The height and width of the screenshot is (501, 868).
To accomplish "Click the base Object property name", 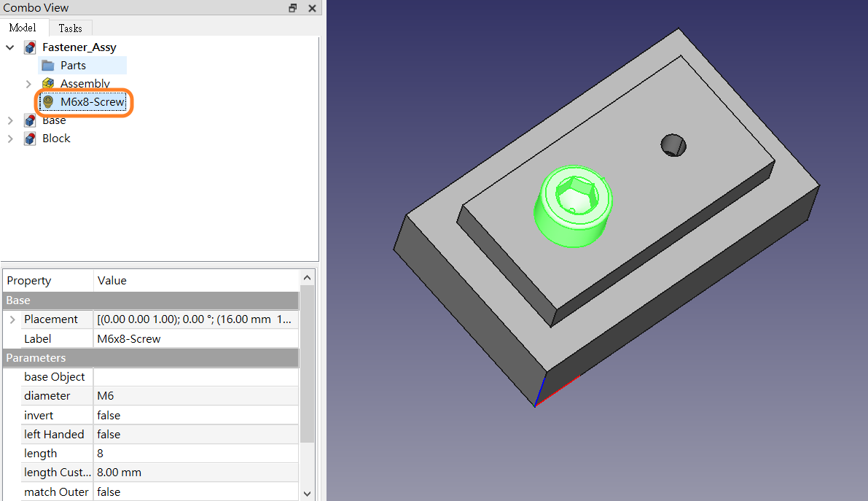I will click(54, 377).
